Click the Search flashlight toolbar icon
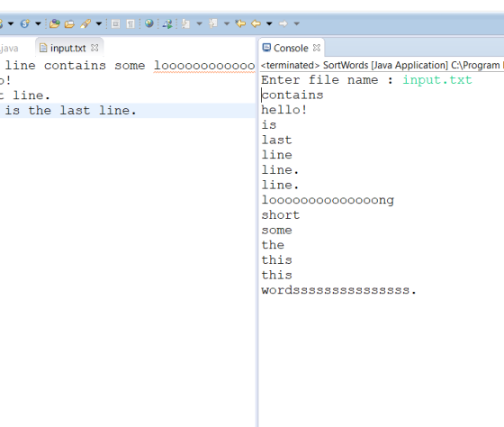The image size is (504, 427). (x=85, y=23)
